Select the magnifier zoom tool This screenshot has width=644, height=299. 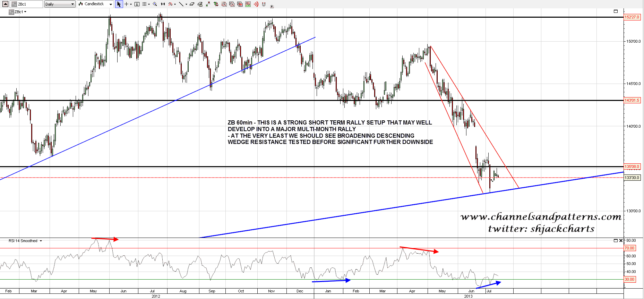click(155, 4)
